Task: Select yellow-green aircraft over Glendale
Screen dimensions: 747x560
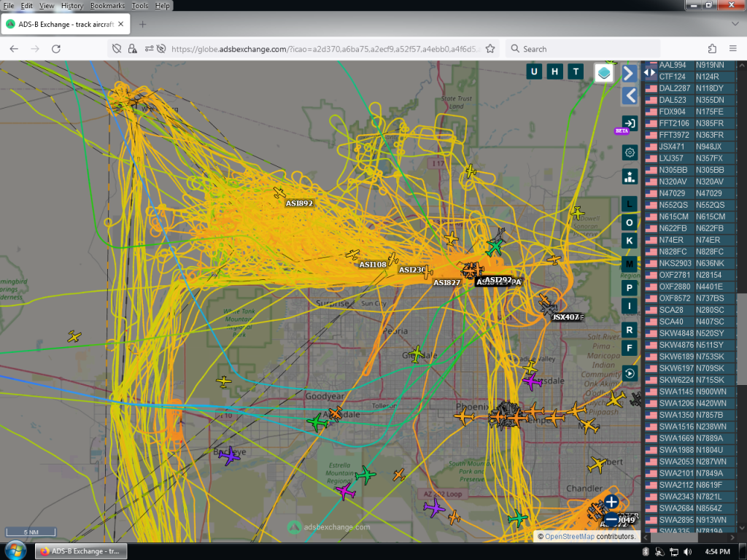Action: coord(417,354)
